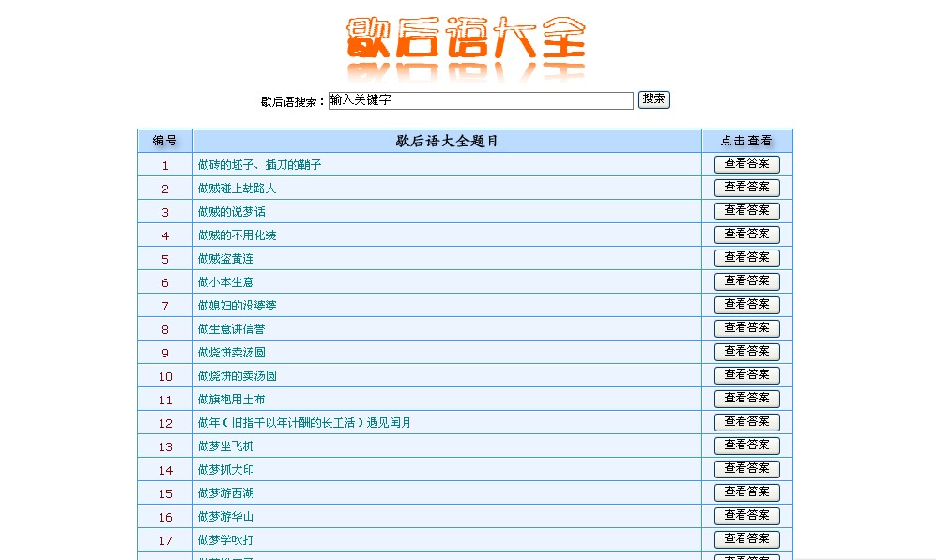
Task: Reveal the answer for 做贼的不用化装
Action: pyautogui.click(x=747, y=235)
